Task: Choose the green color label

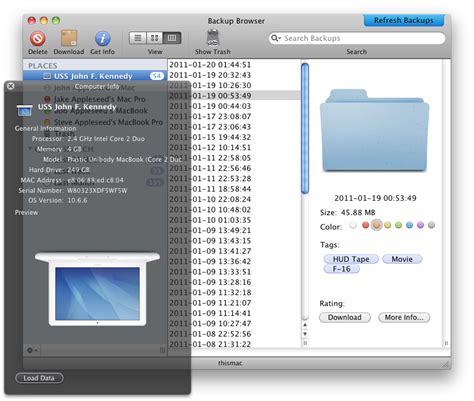Action: click(x=398, y=225)
